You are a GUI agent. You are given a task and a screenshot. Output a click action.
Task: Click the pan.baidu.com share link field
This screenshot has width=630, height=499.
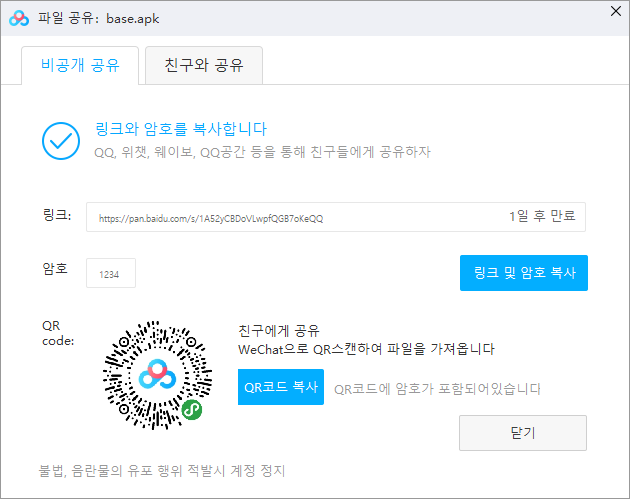pos(335,217)
